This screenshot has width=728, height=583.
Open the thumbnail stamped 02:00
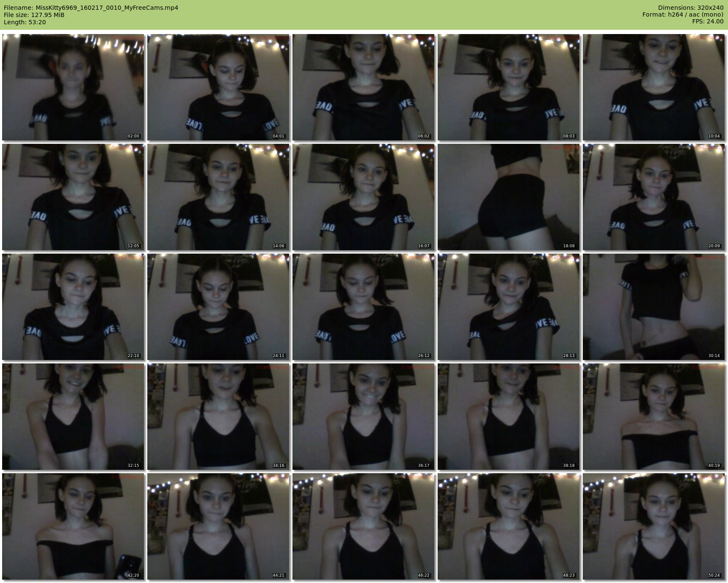73,87
